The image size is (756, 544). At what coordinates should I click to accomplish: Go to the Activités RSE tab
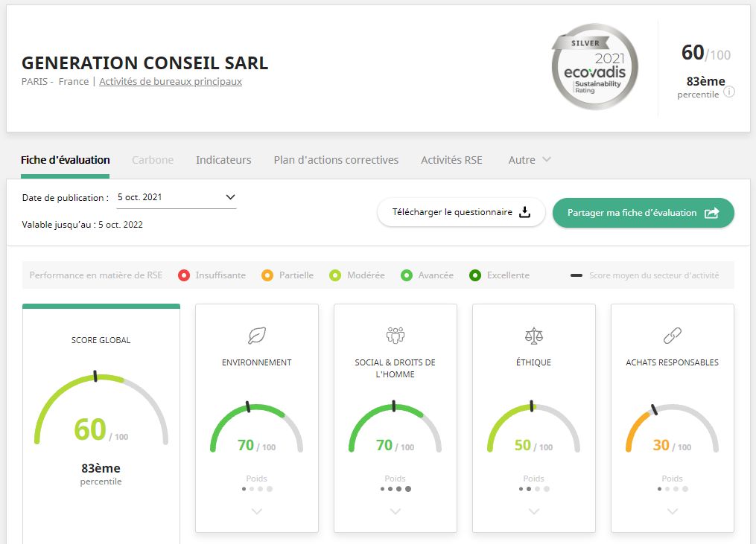[x=451, y=160]
